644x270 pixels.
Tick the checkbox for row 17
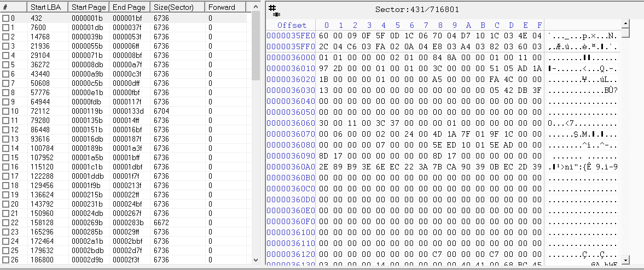(x=5, y=176)
